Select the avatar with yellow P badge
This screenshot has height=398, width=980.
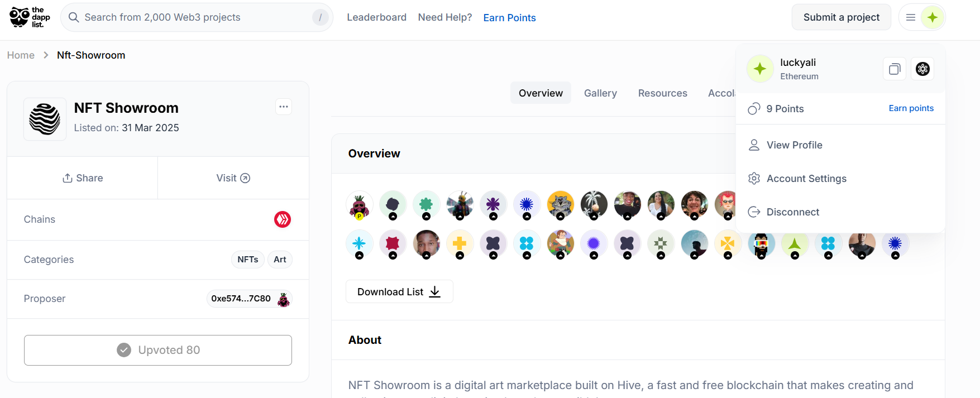(360, 205)
